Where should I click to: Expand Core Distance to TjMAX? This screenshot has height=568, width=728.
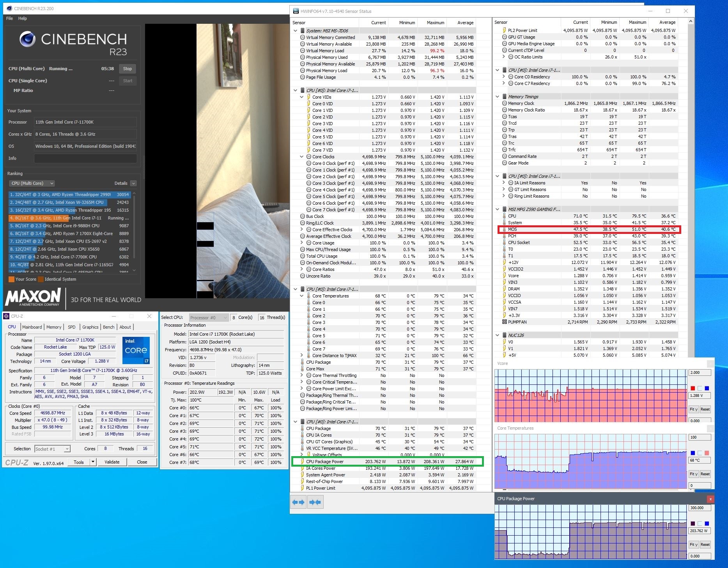point(301,356)
